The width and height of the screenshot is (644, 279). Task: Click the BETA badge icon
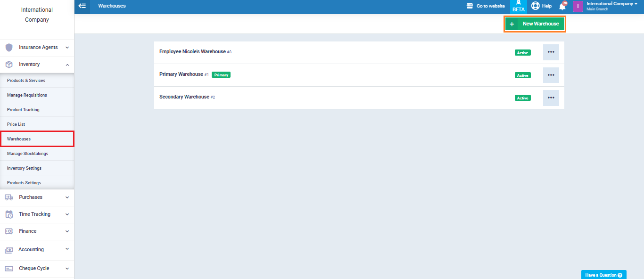[518, 7]
